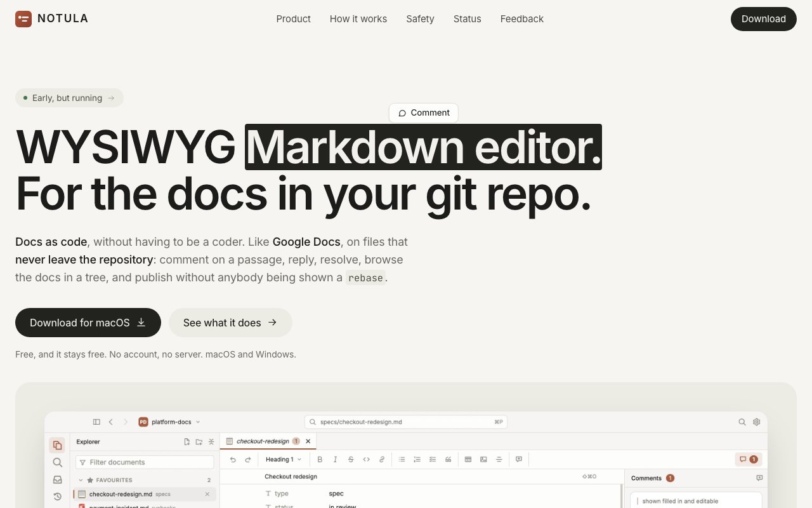This screenshot has height=508, width=812.
Task: Collapse all items in Explorer
Action: pyautogui.click(x=211, y=442)
